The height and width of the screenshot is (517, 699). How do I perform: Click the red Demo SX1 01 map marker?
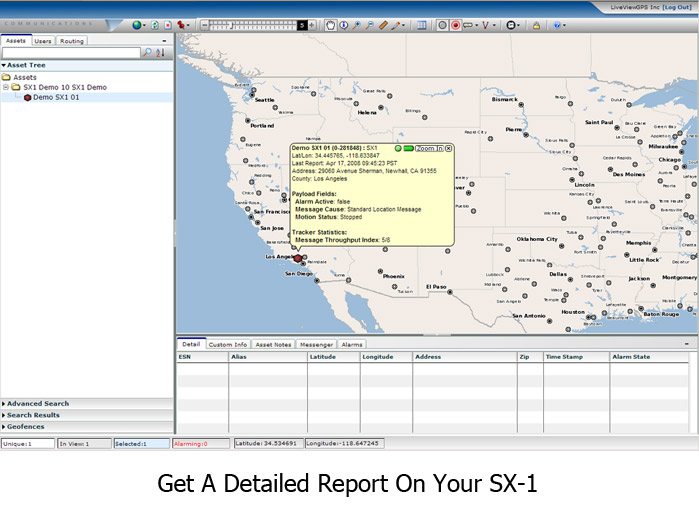tap(297, 258)
